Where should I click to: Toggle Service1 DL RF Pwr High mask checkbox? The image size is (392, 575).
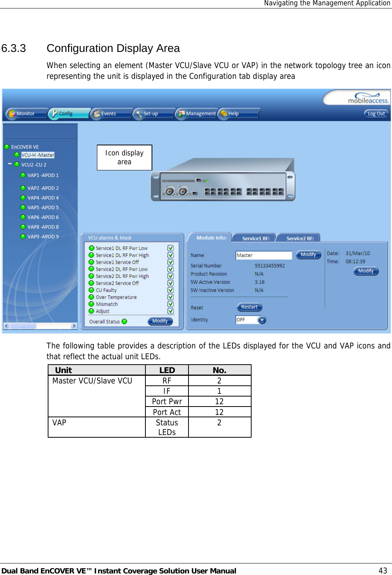coord(170,255)
